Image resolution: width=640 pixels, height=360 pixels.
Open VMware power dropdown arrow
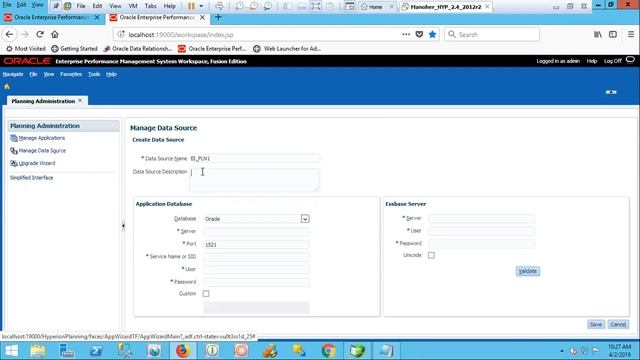(201, 6)
